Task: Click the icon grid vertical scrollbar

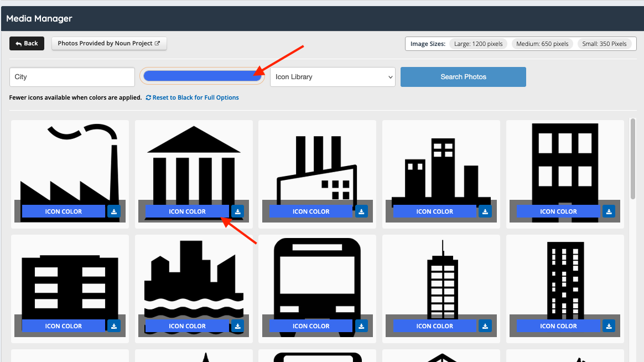Action: (632, 159)
